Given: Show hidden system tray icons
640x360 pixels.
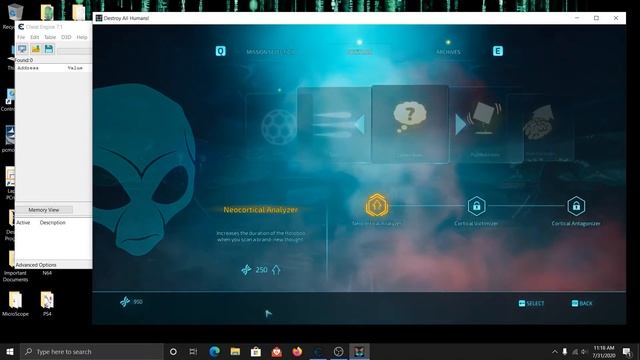Looking at the screenshot, I should [554, 351].
